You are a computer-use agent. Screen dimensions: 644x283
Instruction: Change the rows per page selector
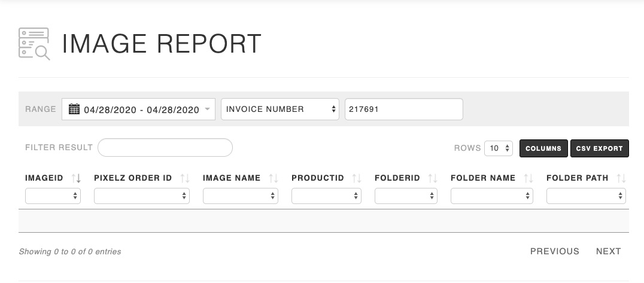coord(498,148)
